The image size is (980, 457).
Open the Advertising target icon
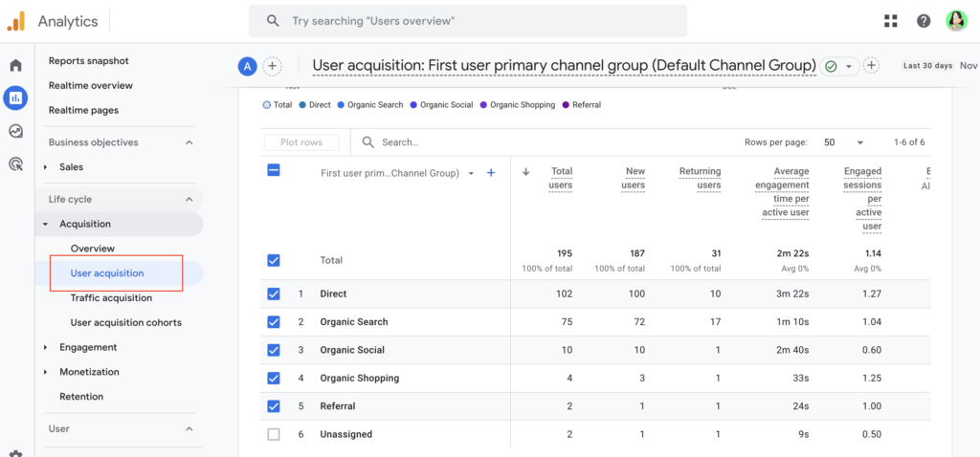[15, 164]
